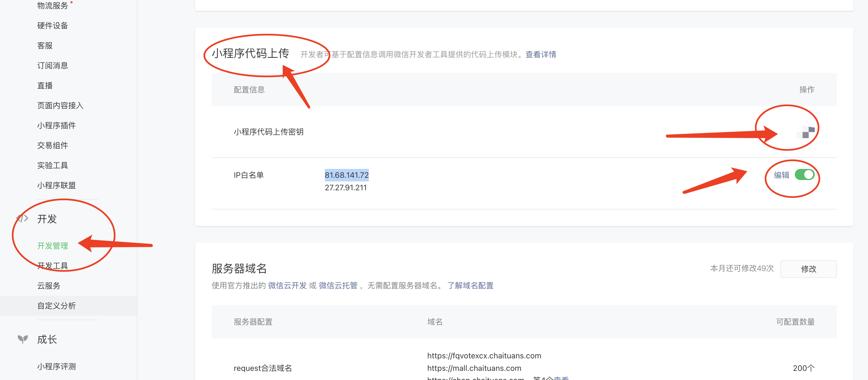Image resolution: width=868 pixels, height=380 pixels.
Task: Select 自定义分析 sidebar item
Action: tap(56, 305)
